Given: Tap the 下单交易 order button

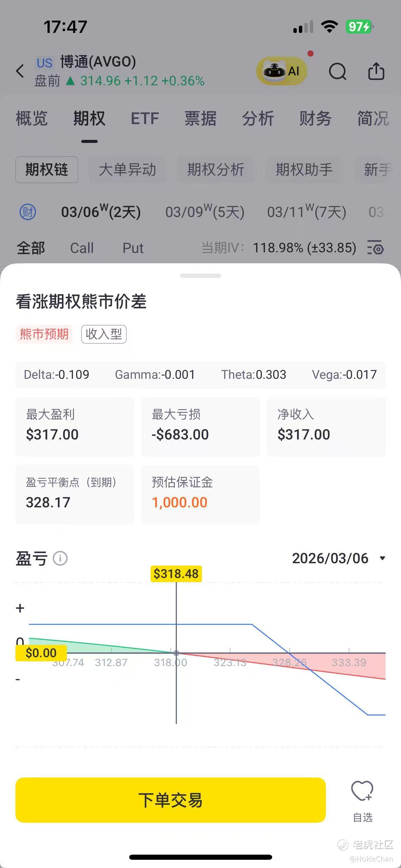Looking at the screenshot, I should (x=170, y=800).
